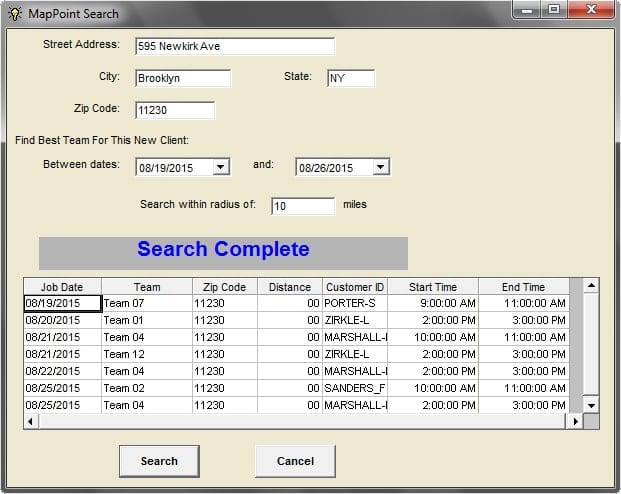This screenshot has height=494, width=621.
Task: Click the last row's Team 04 cell
Action: (x=147, y=405)
